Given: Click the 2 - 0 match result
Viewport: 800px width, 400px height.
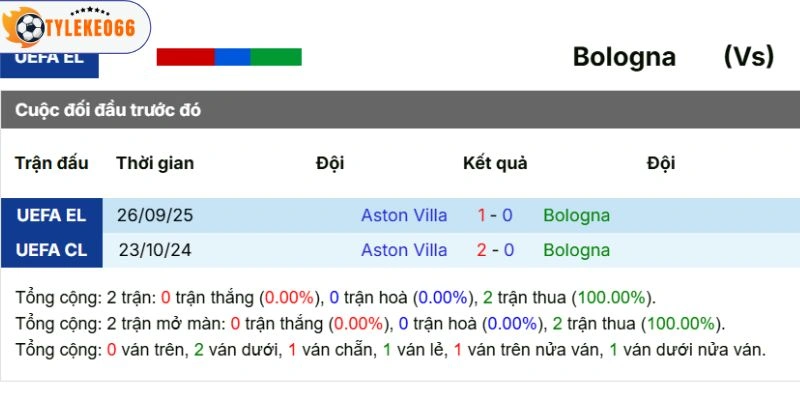Looking at the screenshot, I should (x=495, y=250).
